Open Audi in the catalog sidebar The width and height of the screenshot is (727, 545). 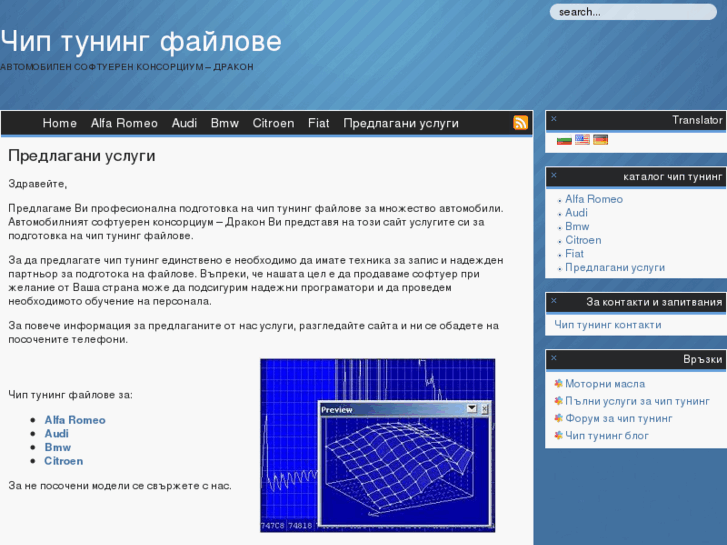576,212
